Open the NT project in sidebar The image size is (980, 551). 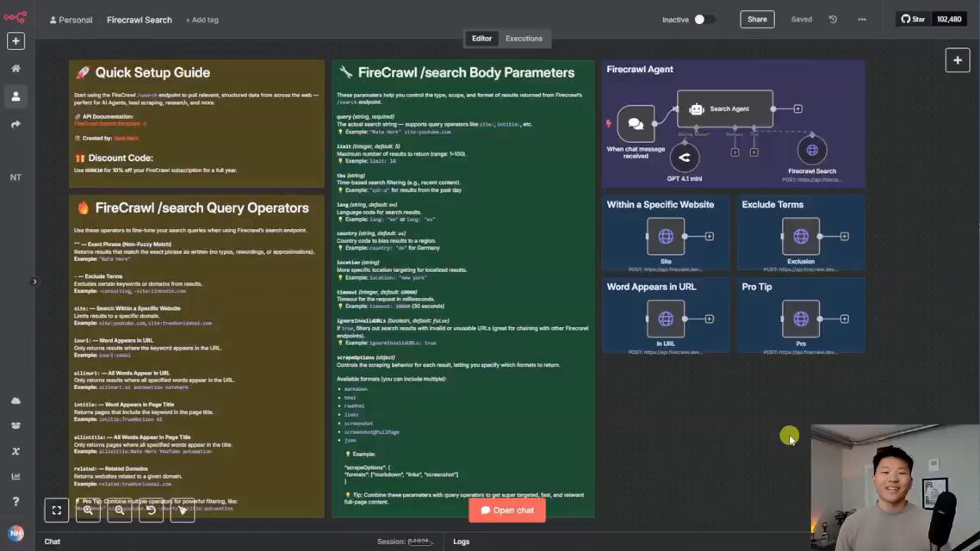click(x=16, y=177)
